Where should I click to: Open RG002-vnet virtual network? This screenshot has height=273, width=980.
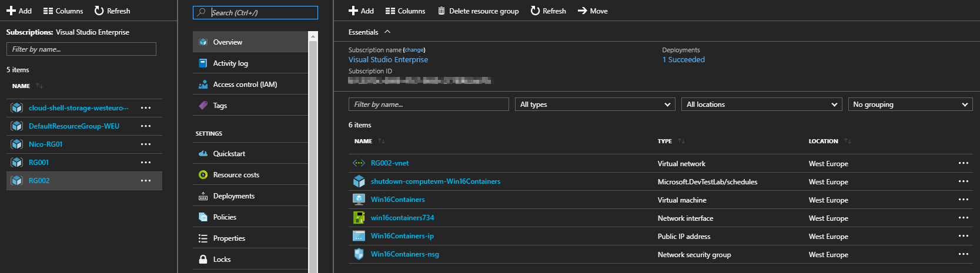[390, 163]
